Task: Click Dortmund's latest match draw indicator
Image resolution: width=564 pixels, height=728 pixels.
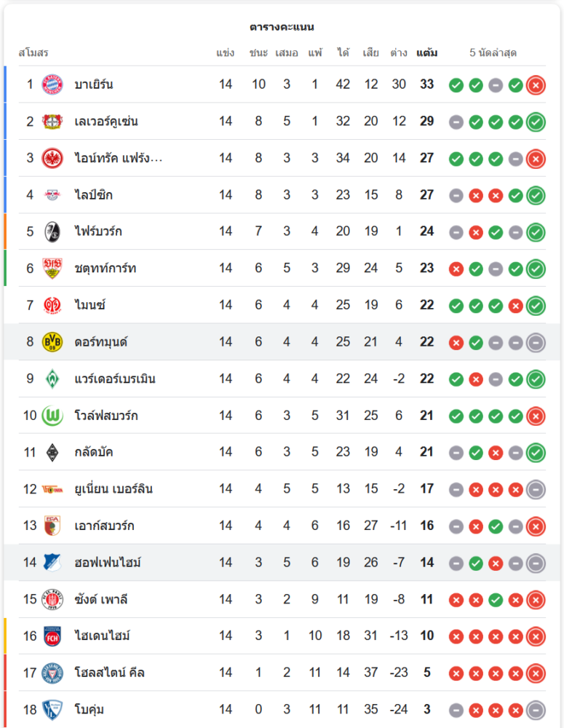Action: point(536,342)
